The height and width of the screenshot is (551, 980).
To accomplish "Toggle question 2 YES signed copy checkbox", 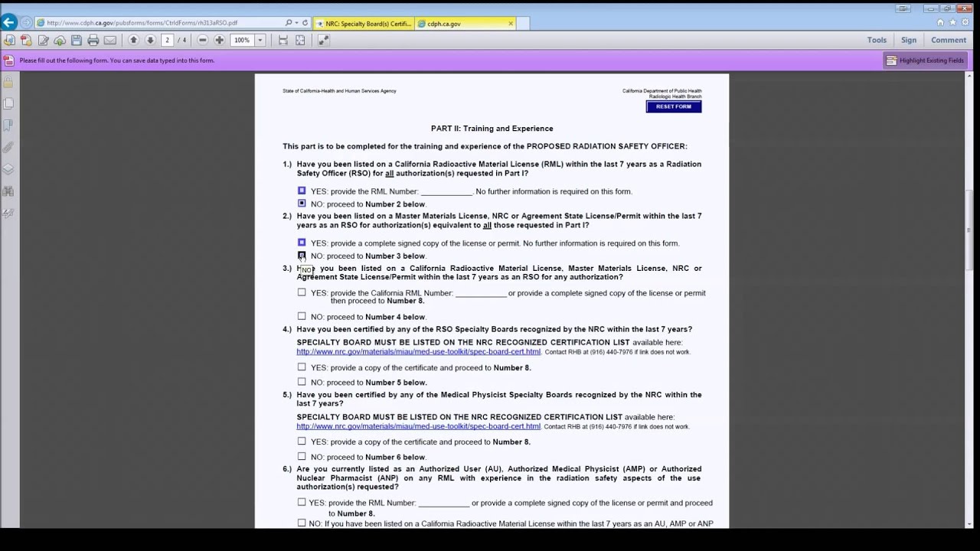I will pos(302,243).
